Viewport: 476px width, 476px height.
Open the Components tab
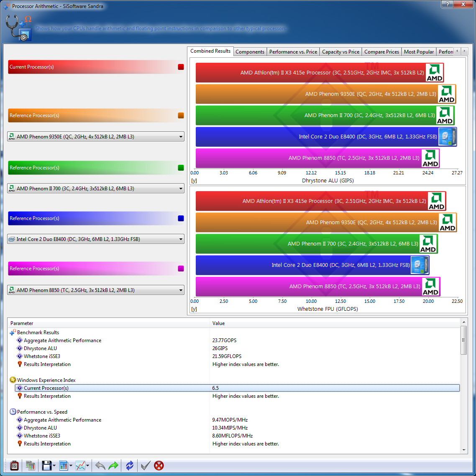pos(250,51)
